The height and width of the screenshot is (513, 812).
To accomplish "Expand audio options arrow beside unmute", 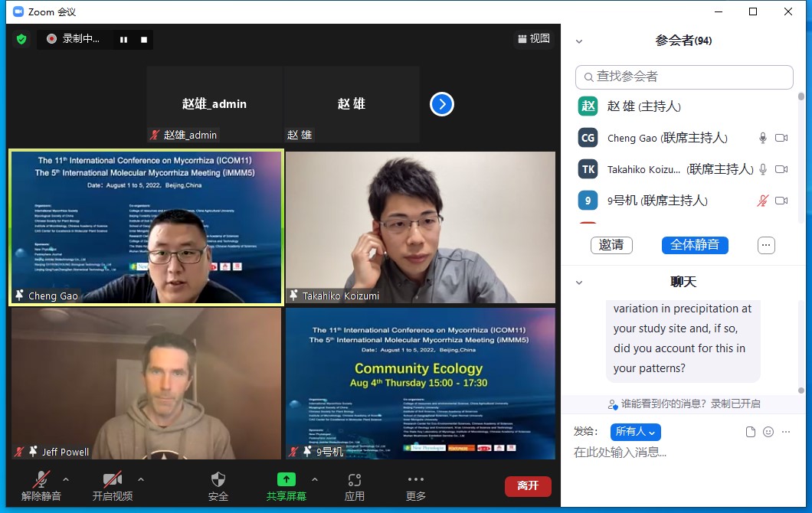I will pos(65,479).
